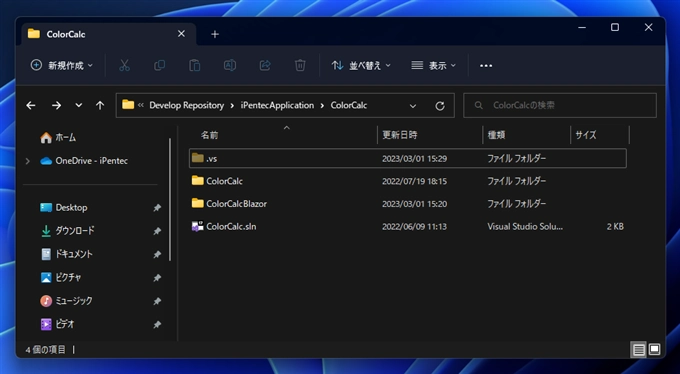The height and width of the screenshot is (374, 680).
Task: Click the navigation pane scrollbar
Action: pos(170,200)
